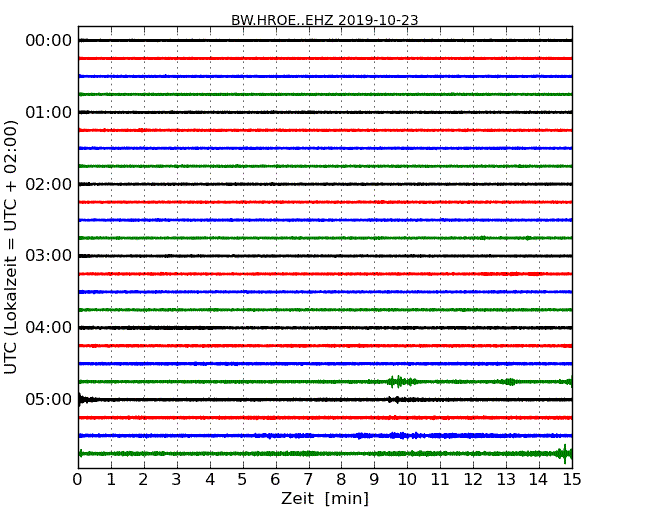Screen dimensions: 650x520
Task: Click the x-axis tick label 15
Action: click(x=572, y=480)
